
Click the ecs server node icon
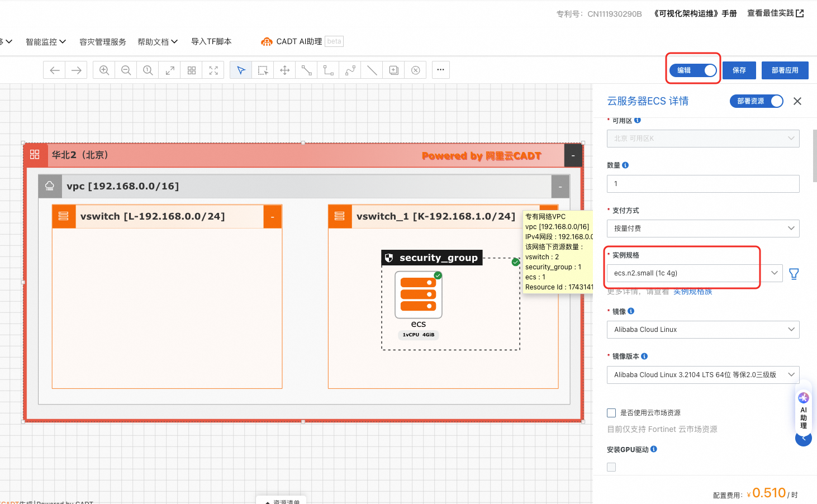click(418, 294)
